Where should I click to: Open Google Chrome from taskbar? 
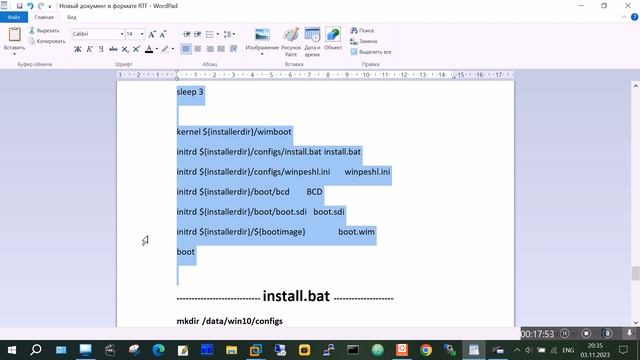click(426, 350)
